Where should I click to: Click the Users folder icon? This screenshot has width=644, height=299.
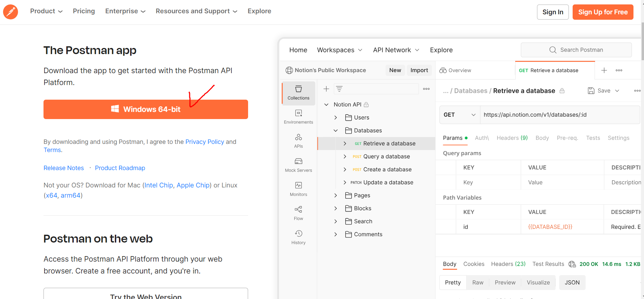point(348,118)
